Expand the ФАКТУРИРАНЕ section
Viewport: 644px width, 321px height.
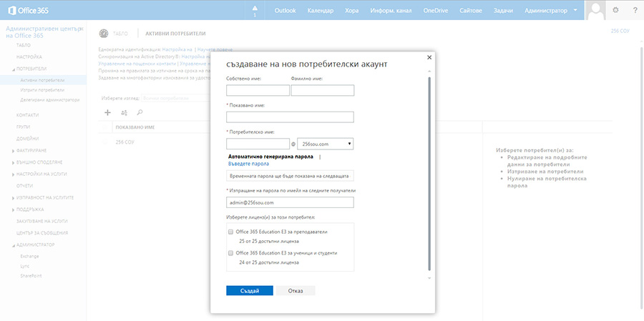pos(14,151)
